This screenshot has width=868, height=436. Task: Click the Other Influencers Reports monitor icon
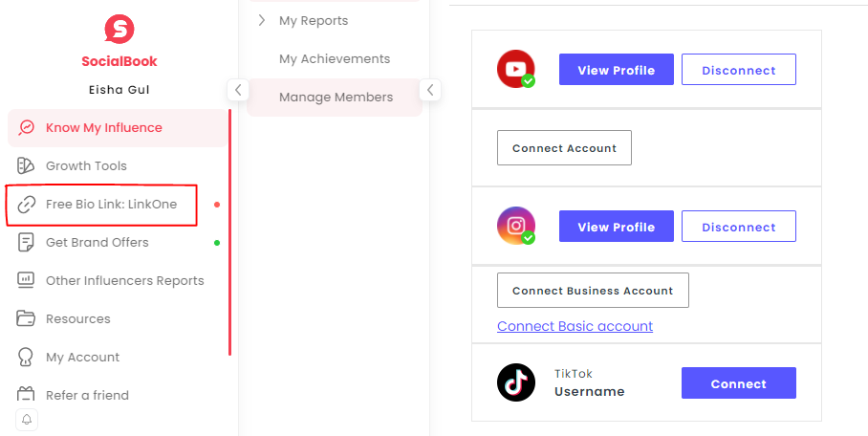click(26, 280)
